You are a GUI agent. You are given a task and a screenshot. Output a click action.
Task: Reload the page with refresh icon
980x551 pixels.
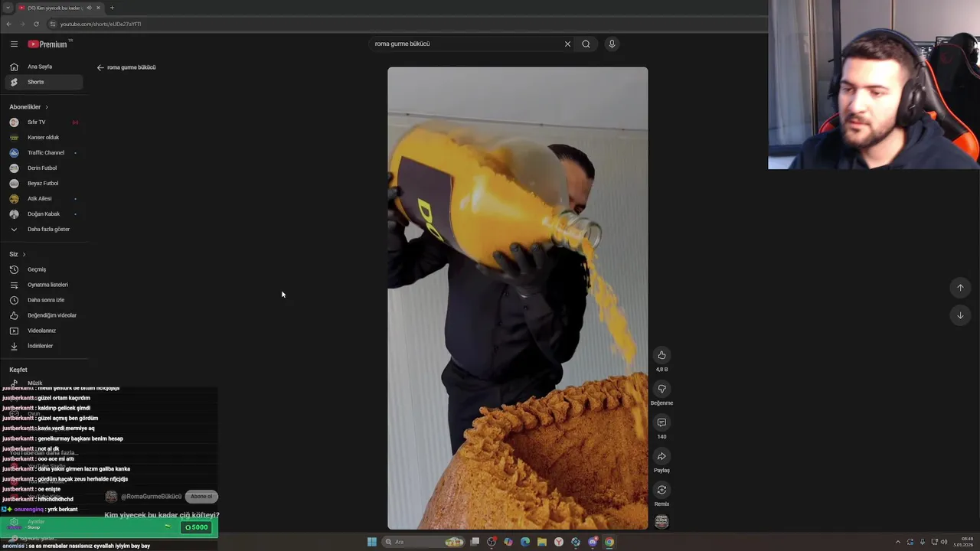coord(36,24)
